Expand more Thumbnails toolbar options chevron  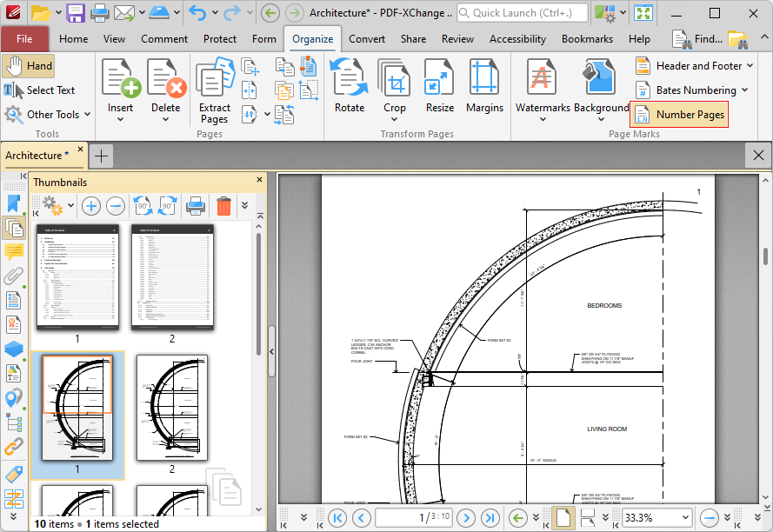point(244,206)
